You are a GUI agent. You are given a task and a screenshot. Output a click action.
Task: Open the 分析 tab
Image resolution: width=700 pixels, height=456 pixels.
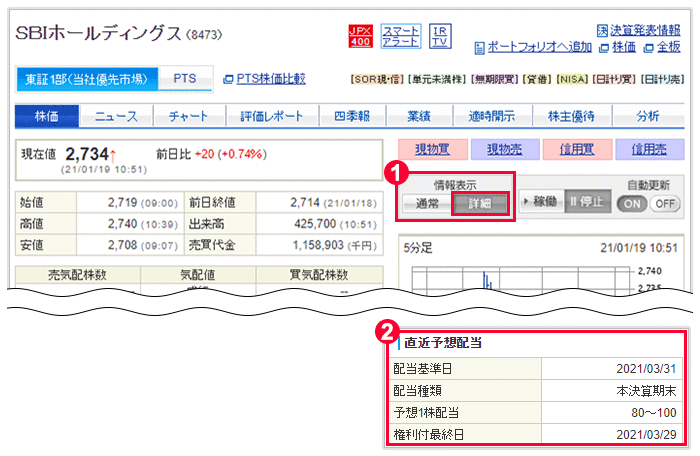coord(648,117)
